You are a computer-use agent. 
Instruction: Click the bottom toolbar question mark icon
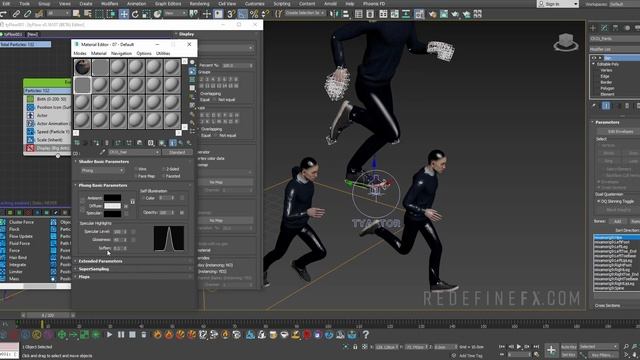pos(366,335)
